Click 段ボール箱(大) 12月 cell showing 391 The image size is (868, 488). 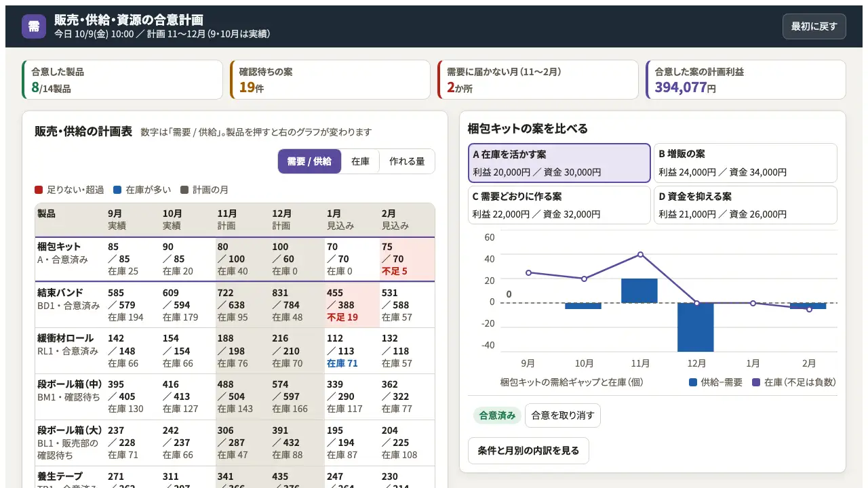pos(297,443)
